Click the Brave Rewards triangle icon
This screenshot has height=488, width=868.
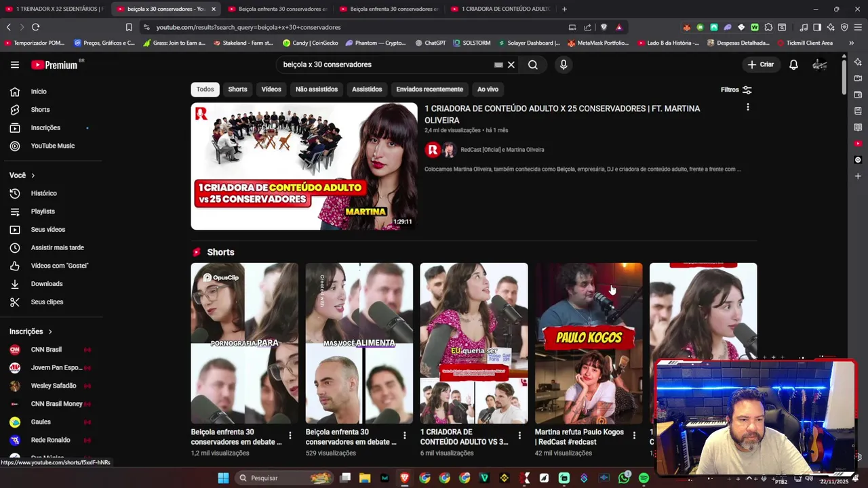point(619,27)
